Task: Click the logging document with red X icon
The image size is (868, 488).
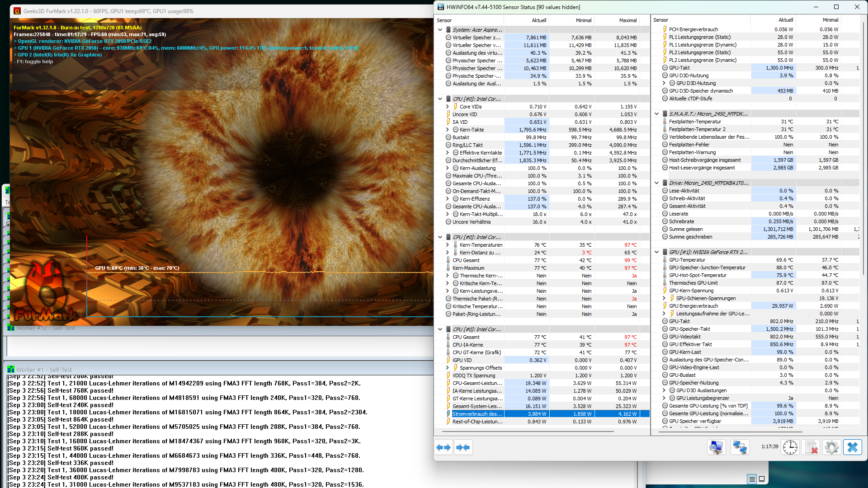Action: coord(811,447)
